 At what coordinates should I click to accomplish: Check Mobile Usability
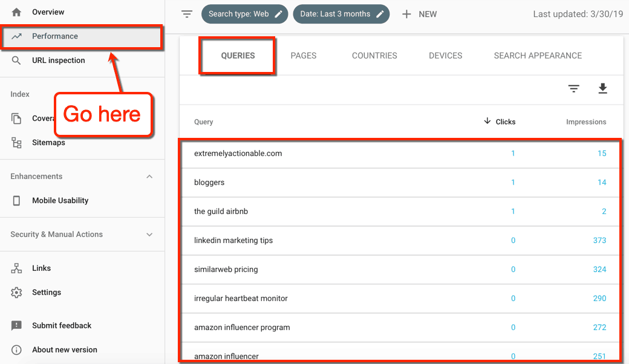click(x=59, y=200)
